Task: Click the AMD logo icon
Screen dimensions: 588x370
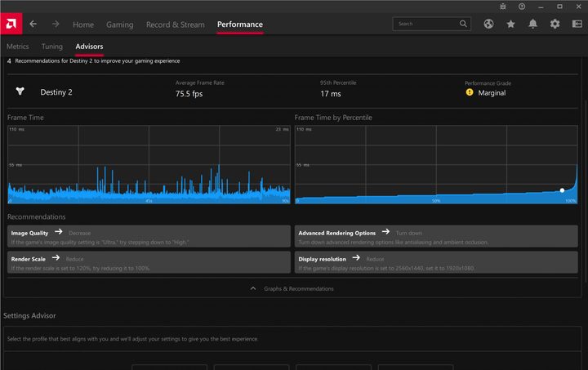Action: [11, 24]
